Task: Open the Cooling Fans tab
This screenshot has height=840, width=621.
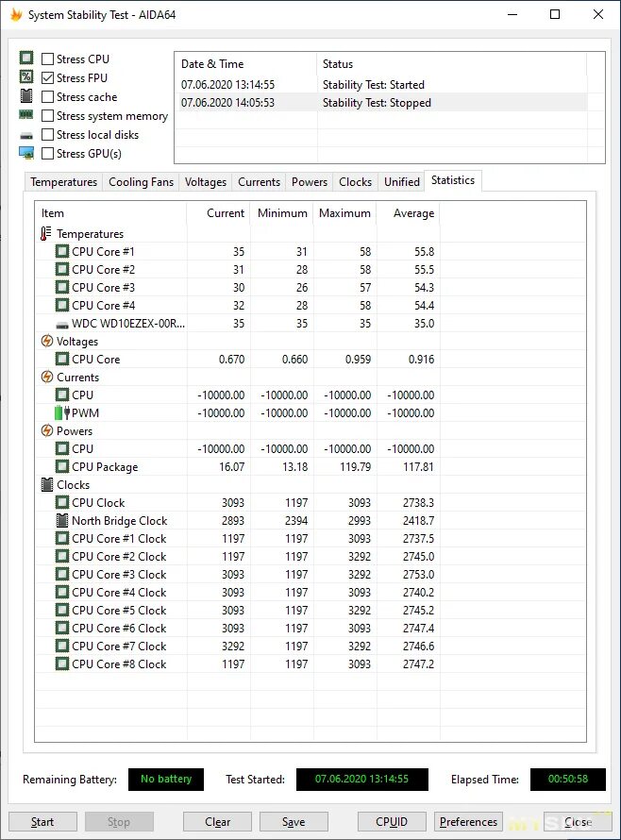Action: click(141, 182)
